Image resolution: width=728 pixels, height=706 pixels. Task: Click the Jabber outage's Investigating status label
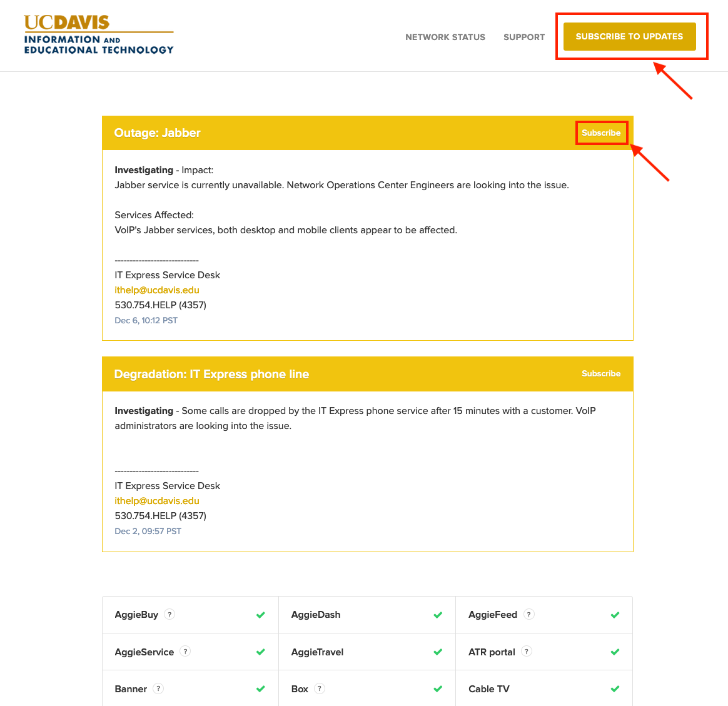point(144,170)
